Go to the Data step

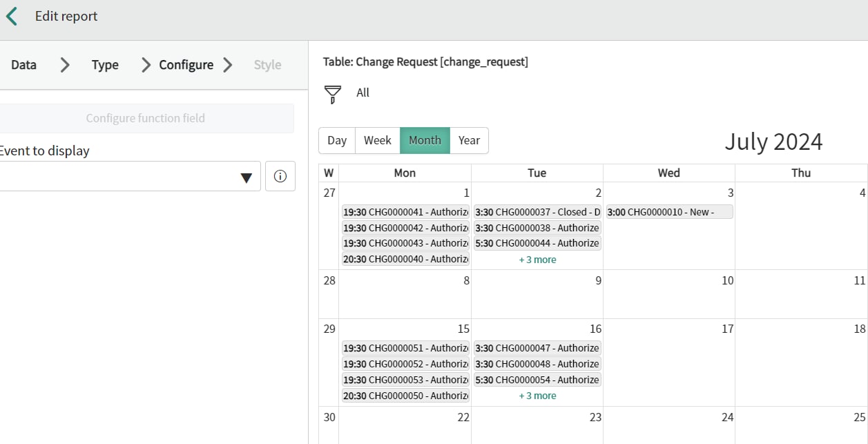coord(23,64)
